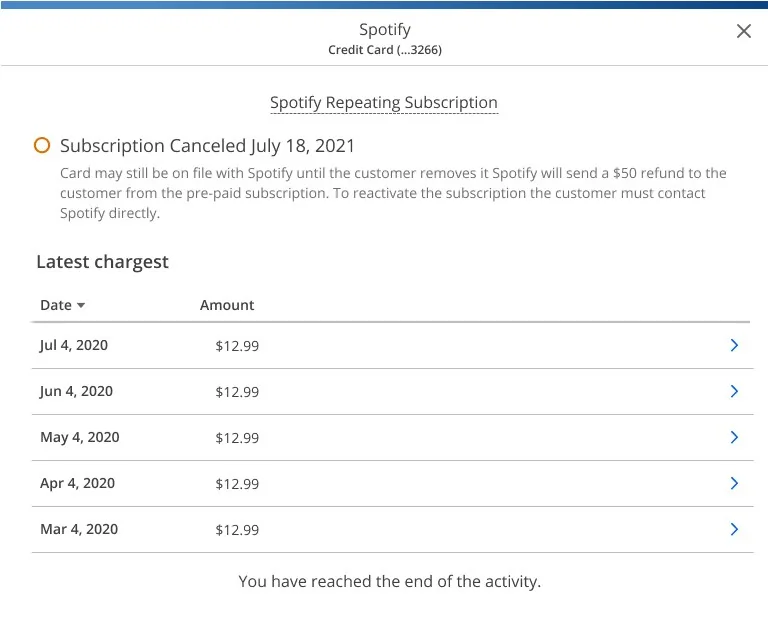Click the end of the activity message
The height and width of the screenshot is (630, 768).
coord(389,582)
